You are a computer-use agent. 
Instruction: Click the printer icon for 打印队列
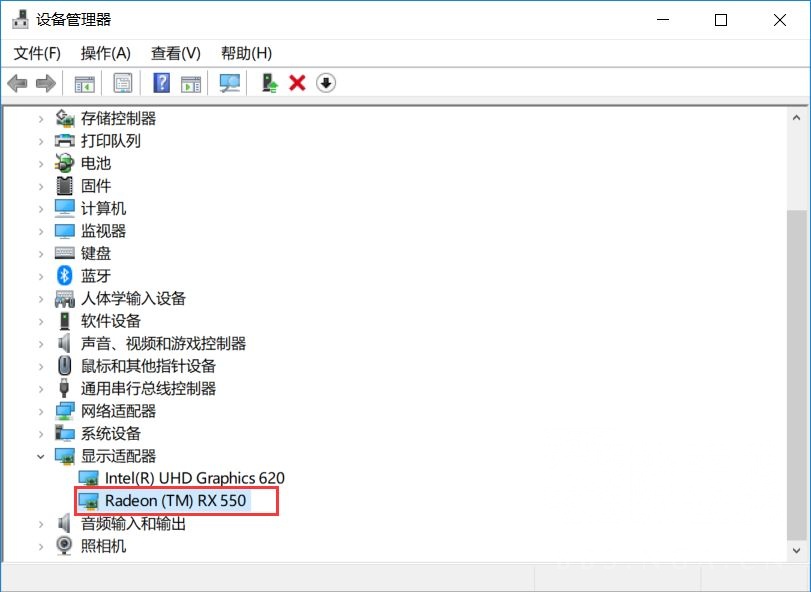(x=65, y=141)
